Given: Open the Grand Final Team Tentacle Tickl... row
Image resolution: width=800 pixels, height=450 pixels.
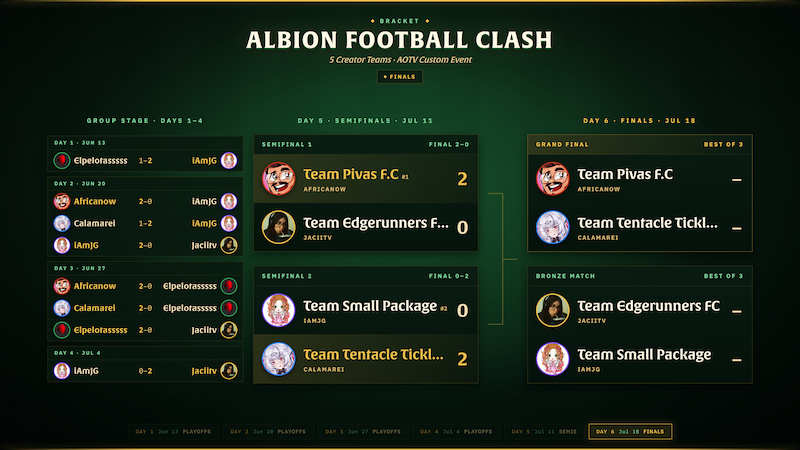Looking at the screenshot, I should 640,227.
